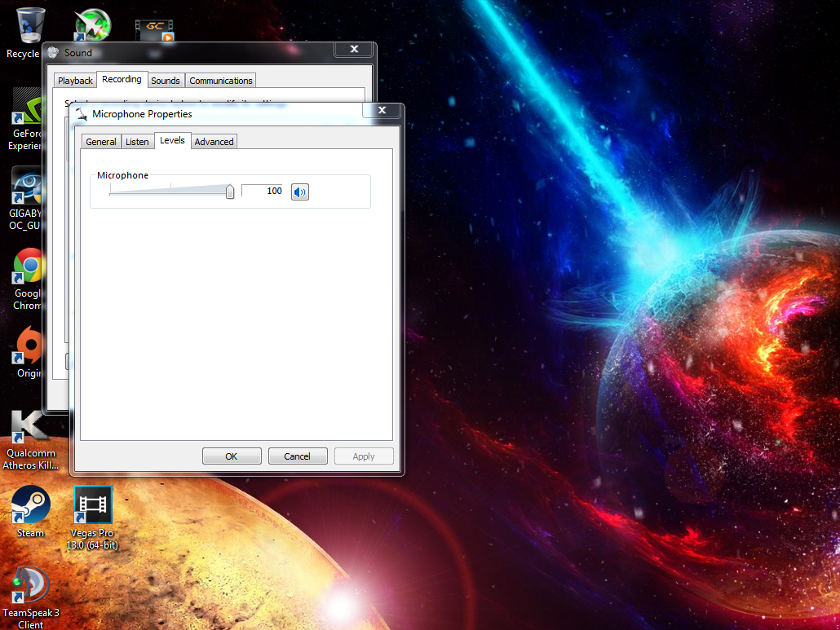840x630 pixels.
Task: Open the Listen tab
Action: click(137, 142)
